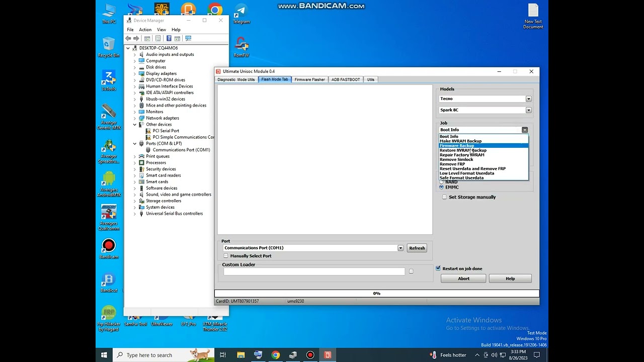This screenshot has width=644, height=362.
Task: Open the View menu in Device Manager
Action: click(x=162, y=30)
